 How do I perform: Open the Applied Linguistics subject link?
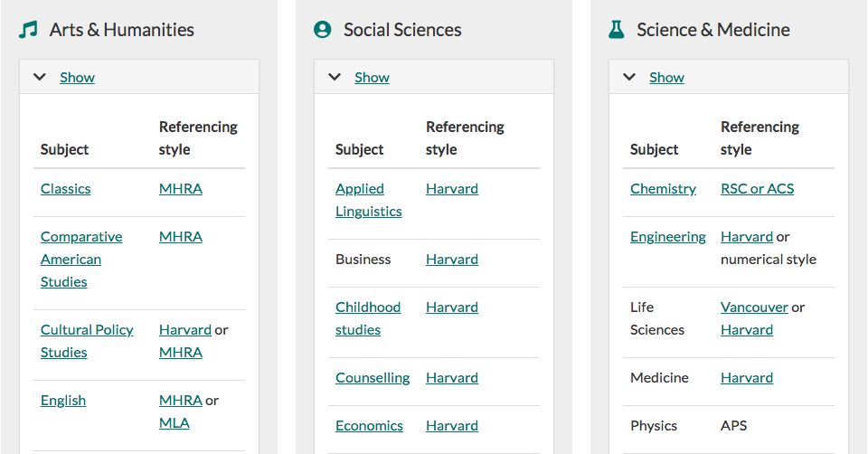[x=369, y=200]
